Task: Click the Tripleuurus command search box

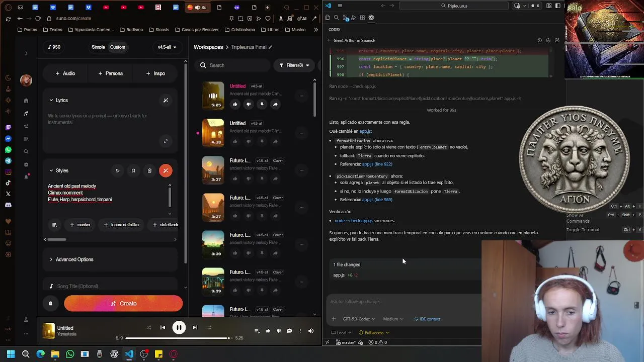Action: [453, 6]
